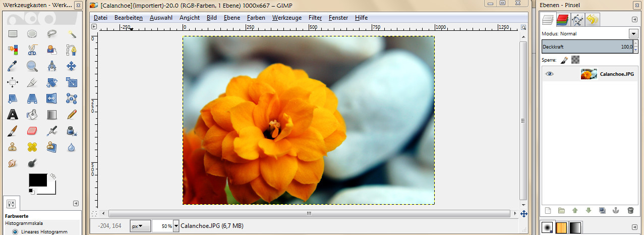Select the Foreground Select tool
The height and width of the screenshot is (235, 644).
coord(52,50)
